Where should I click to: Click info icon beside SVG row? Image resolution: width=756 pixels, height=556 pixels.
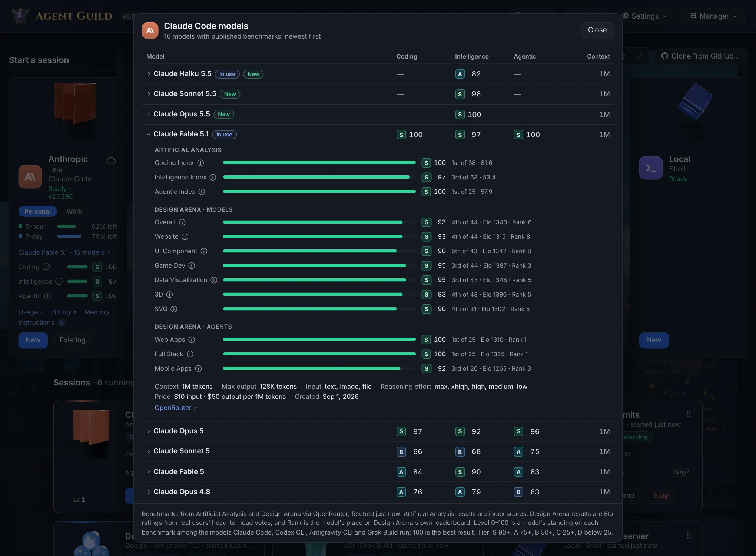pos(174,309)
